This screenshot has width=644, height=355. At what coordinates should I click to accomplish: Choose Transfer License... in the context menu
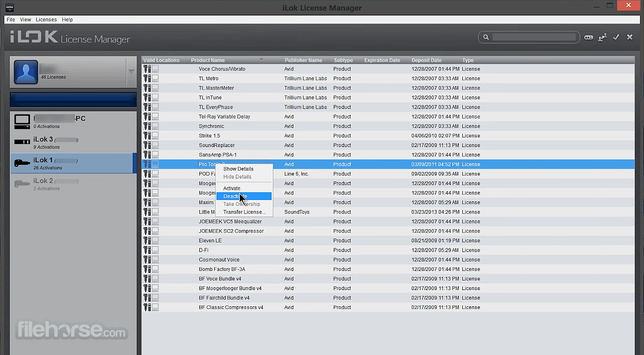click(x=244, y=212)
